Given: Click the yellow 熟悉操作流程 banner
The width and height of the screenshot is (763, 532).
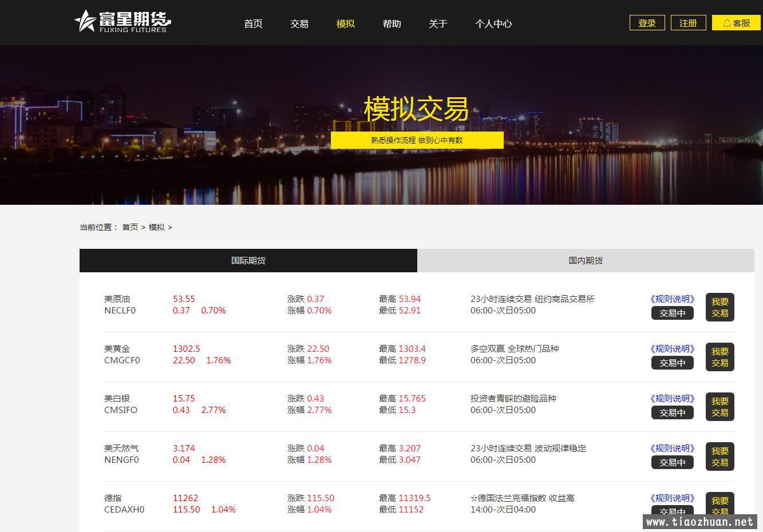Looking at the screenshot, I should 417,140.
